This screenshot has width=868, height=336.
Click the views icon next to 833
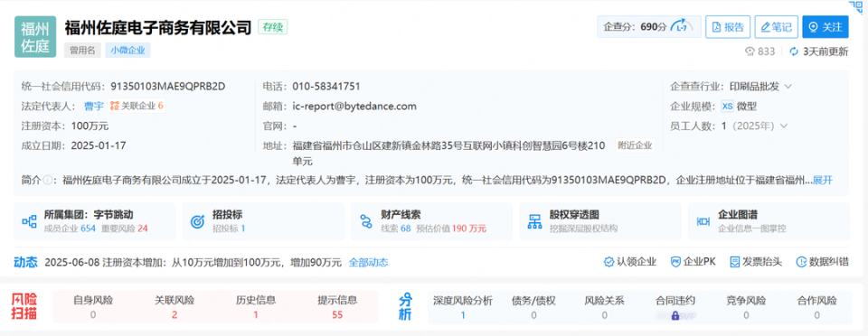[x=750, y=51]
